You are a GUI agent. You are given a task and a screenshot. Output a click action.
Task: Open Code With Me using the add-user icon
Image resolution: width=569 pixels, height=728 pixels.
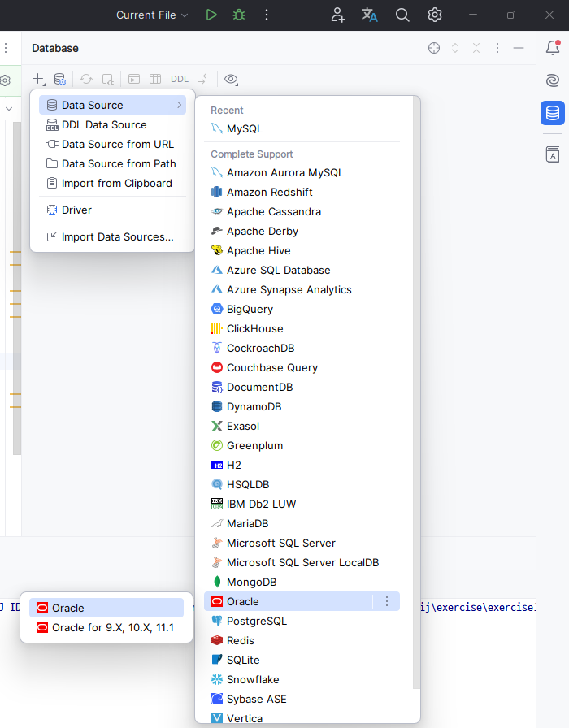pyautogui.click(x=337, y=15)
